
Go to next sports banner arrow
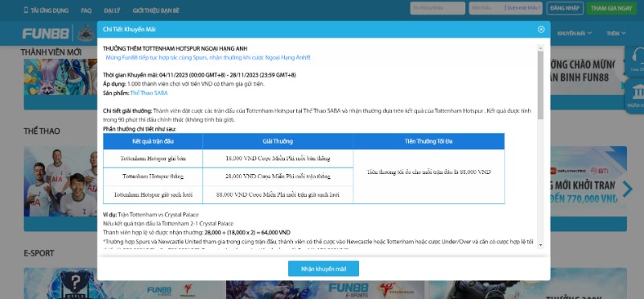627,189
